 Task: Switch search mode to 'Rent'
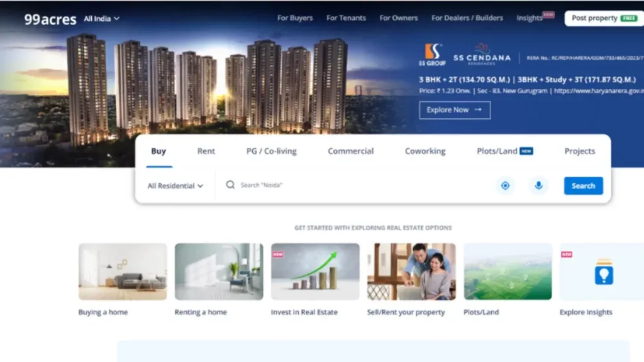click(x=206, y=151)
